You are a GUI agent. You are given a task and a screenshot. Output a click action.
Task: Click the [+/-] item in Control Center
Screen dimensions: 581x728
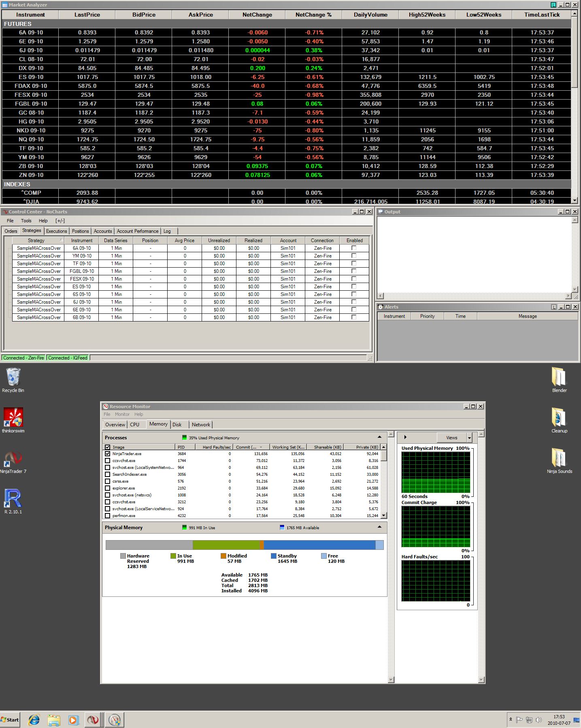60,221
